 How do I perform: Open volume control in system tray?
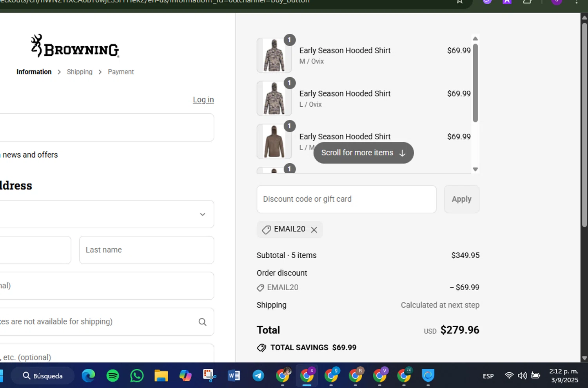click(522, 376)
